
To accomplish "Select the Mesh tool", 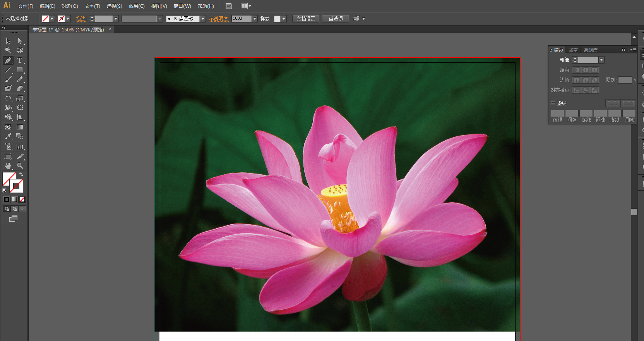I will click(x=8, y=127).
